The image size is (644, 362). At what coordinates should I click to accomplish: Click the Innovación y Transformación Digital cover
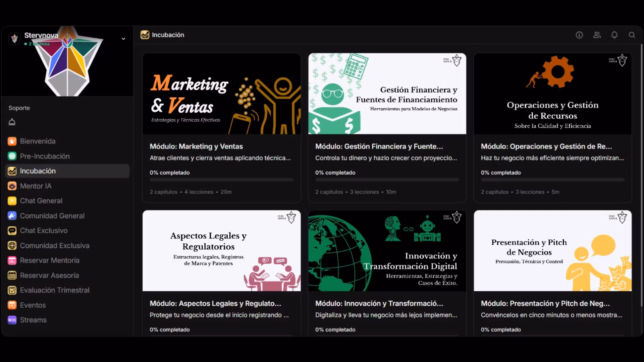pos(387,251)
